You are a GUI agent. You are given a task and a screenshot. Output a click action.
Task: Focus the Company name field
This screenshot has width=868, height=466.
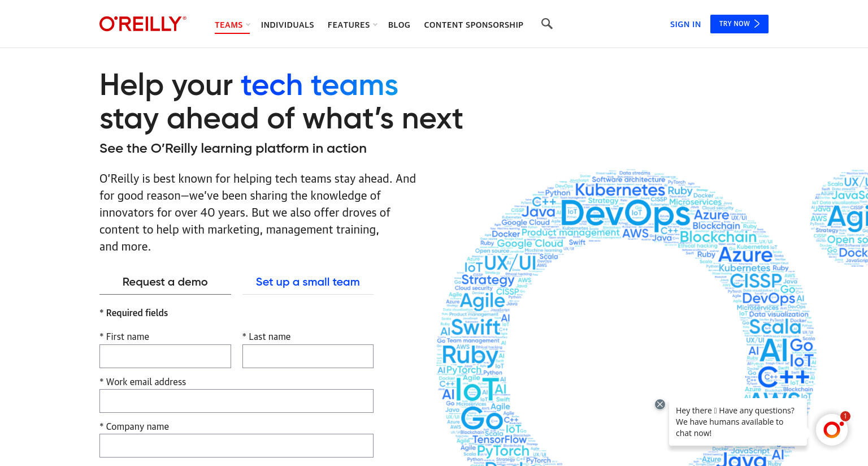(x=236, y=446)
